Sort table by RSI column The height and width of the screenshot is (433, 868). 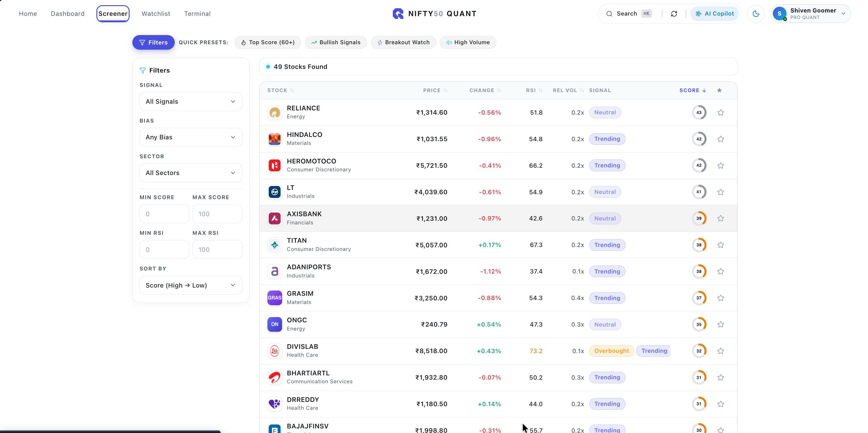[x=534, y=90]
